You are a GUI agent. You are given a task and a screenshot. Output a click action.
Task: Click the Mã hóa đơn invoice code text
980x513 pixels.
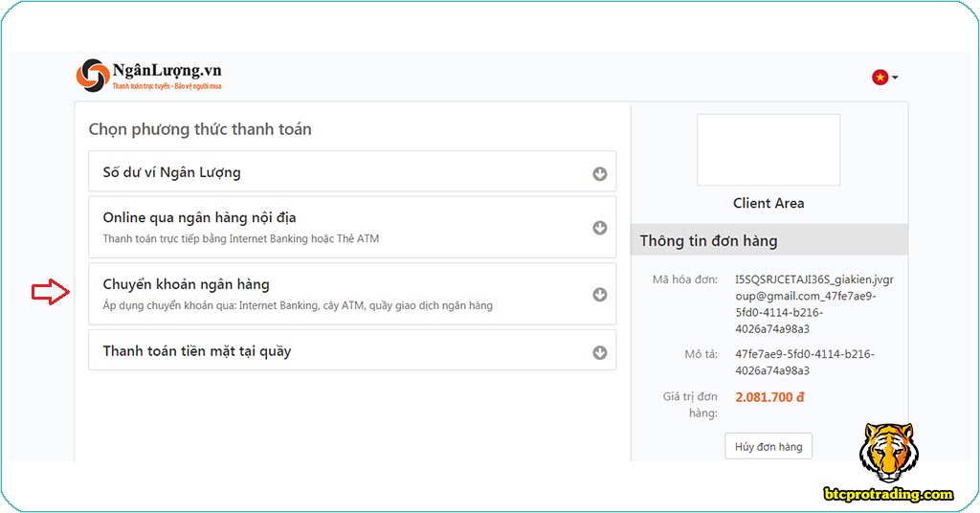[813, 303]
